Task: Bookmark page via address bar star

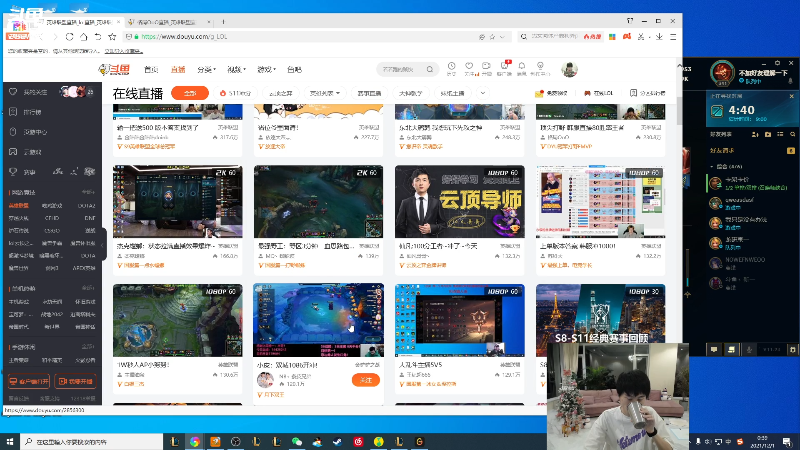Action: click(492, 37)
